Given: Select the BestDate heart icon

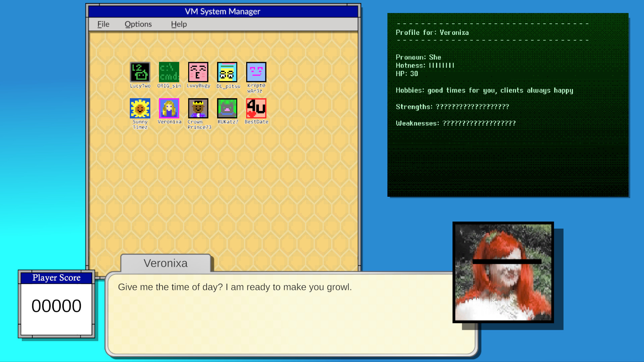Looking at the screenshot, I should pos(256,108).
